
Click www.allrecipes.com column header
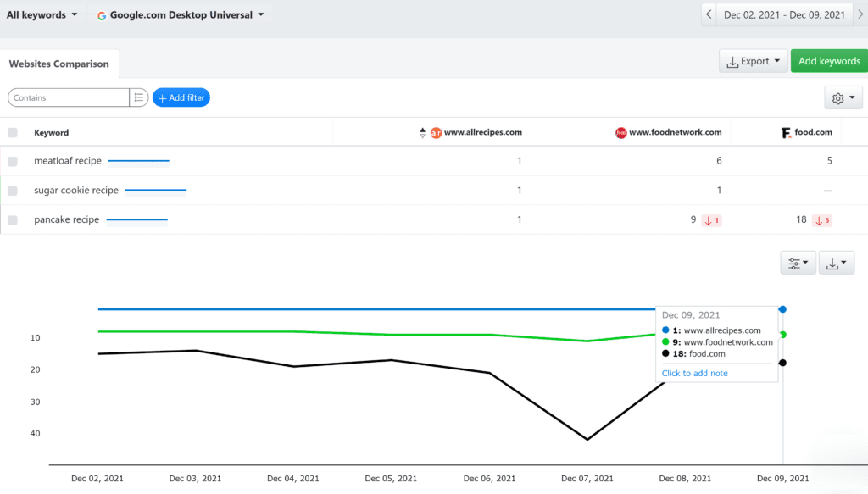click(x=482, y=132)
